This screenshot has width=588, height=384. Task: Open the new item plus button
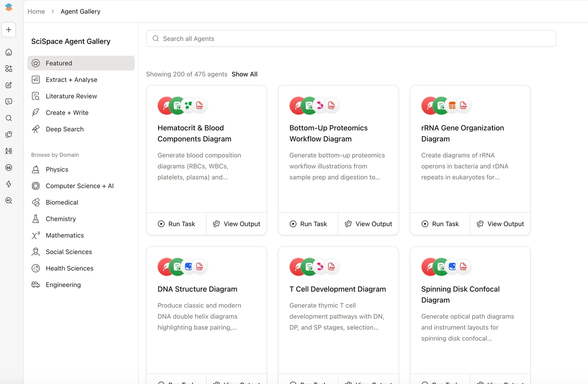click(x=8, y=30)
